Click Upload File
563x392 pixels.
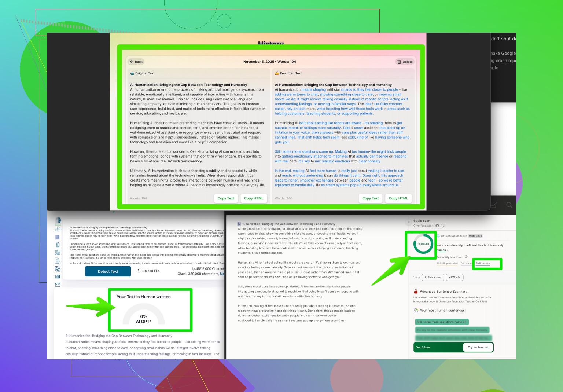(x=148, y=271)
